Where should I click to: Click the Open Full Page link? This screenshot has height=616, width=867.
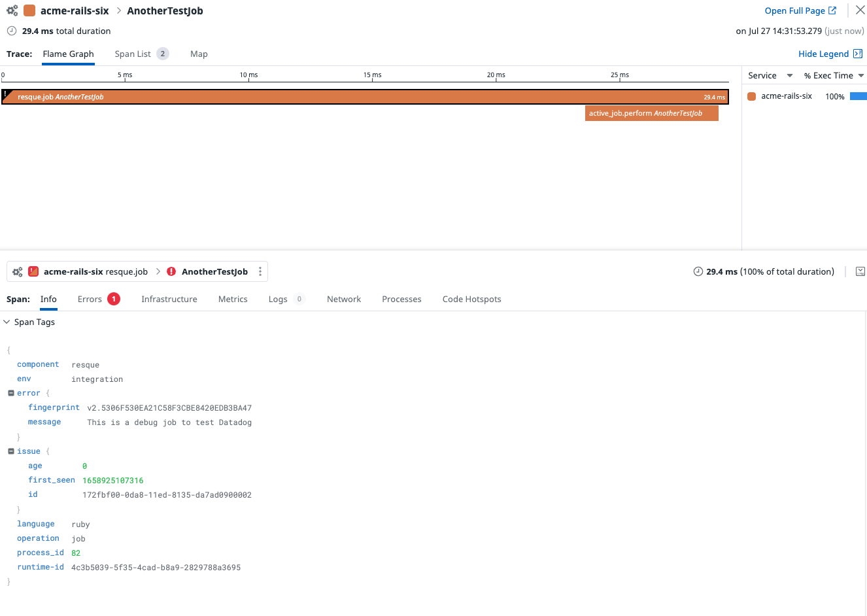coord(795,10)
